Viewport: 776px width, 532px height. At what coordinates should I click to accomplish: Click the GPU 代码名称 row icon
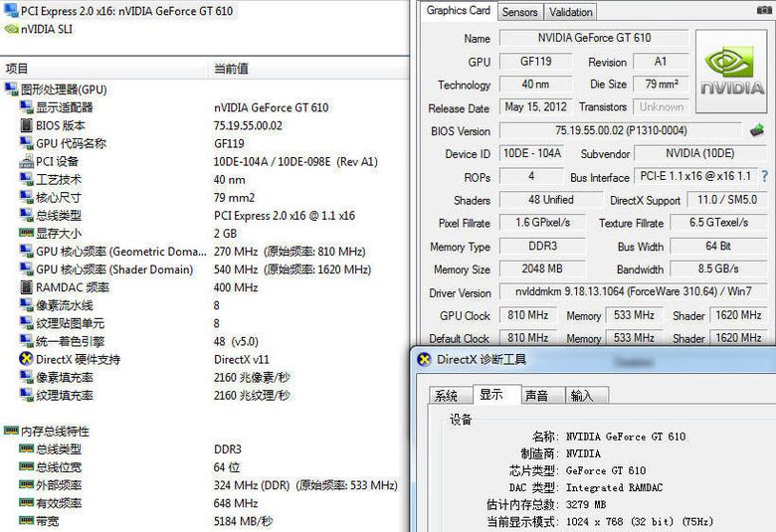26,143
